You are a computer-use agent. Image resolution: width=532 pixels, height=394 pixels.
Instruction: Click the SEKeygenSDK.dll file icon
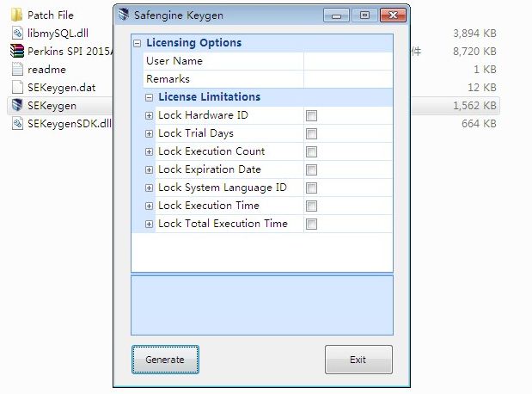16,124
